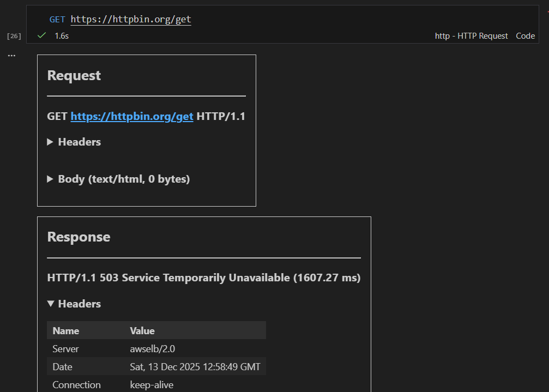The height and width of the screenshot is (392, 549).
Task: Select the Sat, 13 Dec 2025 12:58:49 GMT value
Action: [195, 366]
